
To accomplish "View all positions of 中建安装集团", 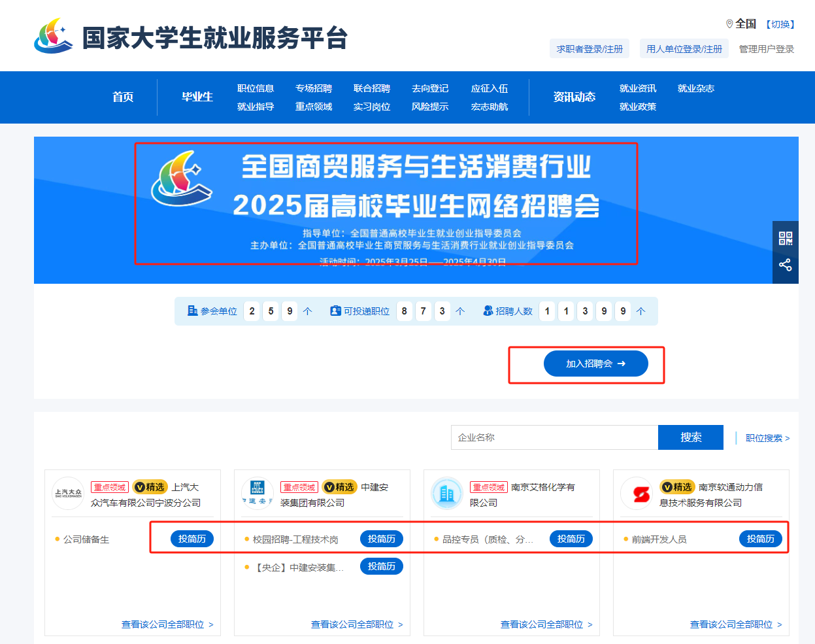I will (357, 624).
